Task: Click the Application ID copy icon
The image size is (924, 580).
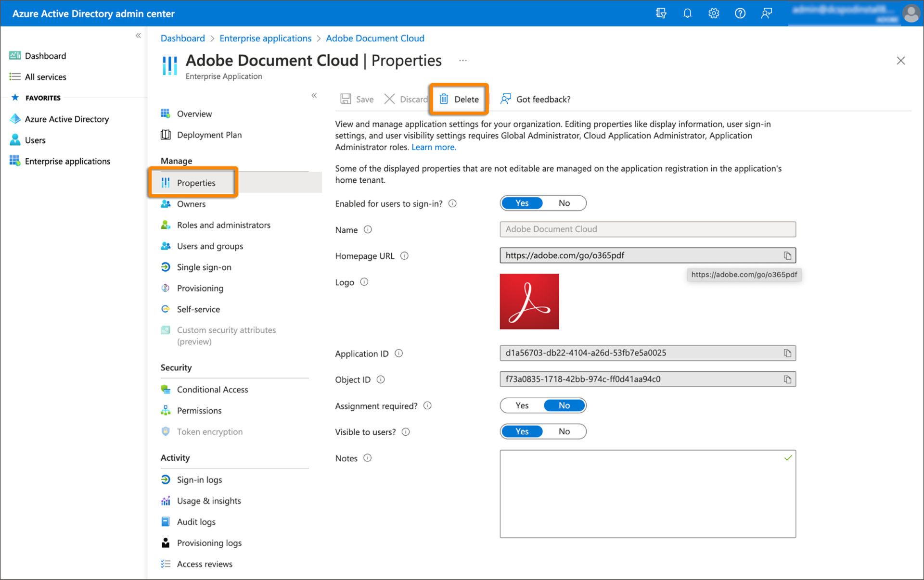Action: click(788, 353)
